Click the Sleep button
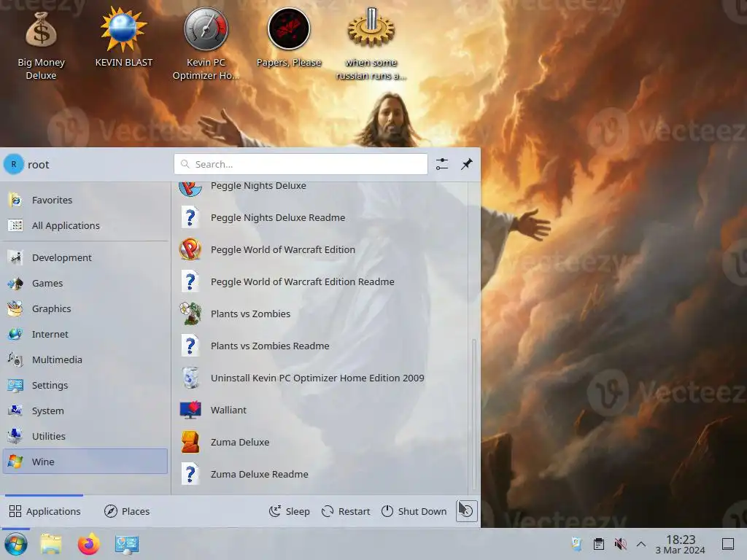 (289, 511)
